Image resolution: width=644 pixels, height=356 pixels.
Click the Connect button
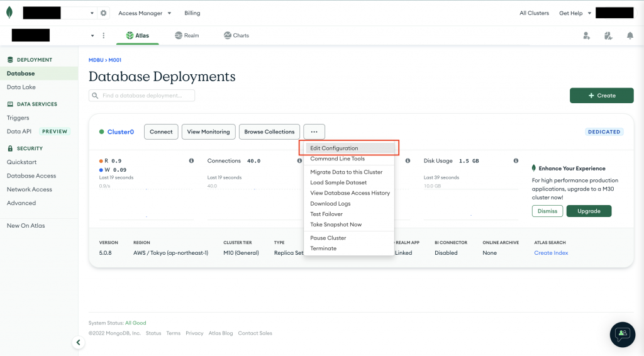(x=161, y=132)
